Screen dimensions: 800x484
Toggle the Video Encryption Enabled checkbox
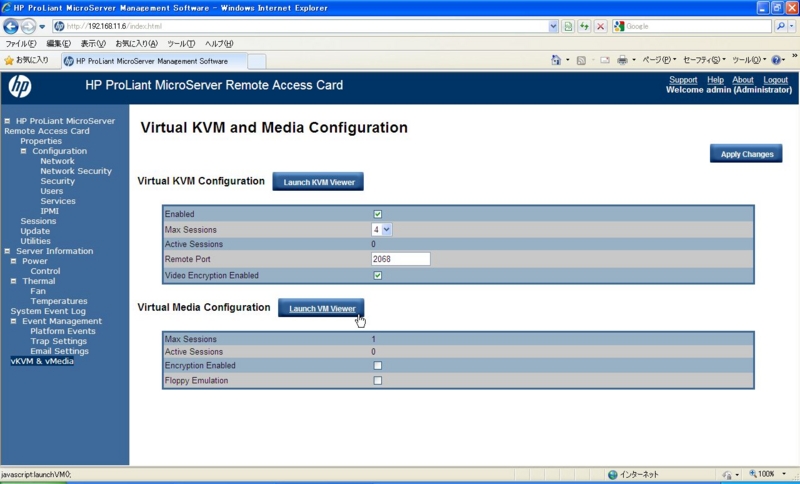378,275
